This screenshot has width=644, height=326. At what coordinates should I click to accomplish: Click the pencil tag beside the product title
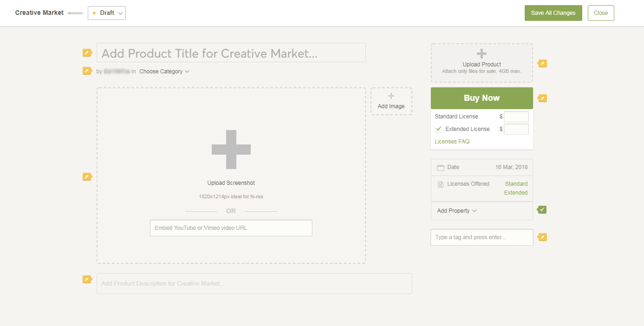(x=87, y=52)
